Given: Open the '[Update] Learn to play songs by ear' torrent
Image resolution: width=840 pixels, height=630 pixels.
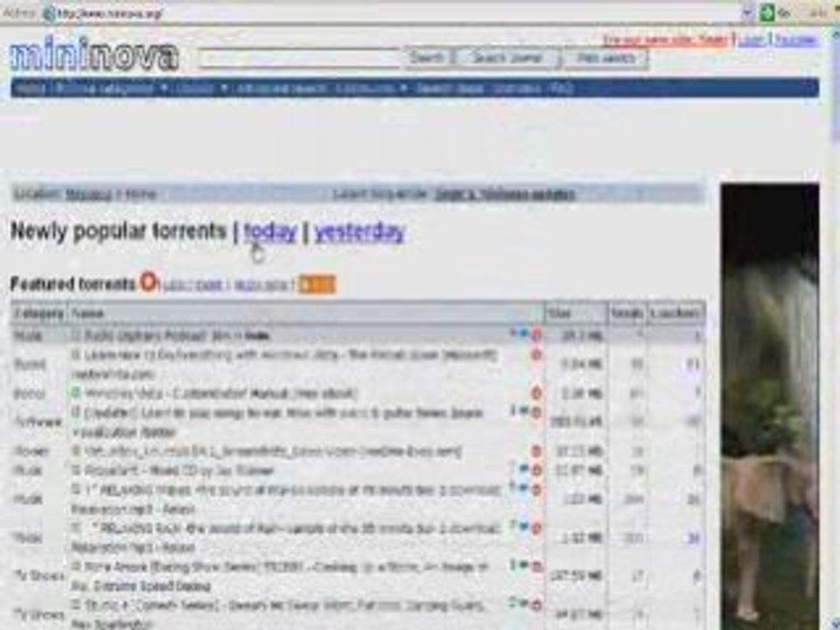Looking at the screenshot, I should tap(277, 422).
